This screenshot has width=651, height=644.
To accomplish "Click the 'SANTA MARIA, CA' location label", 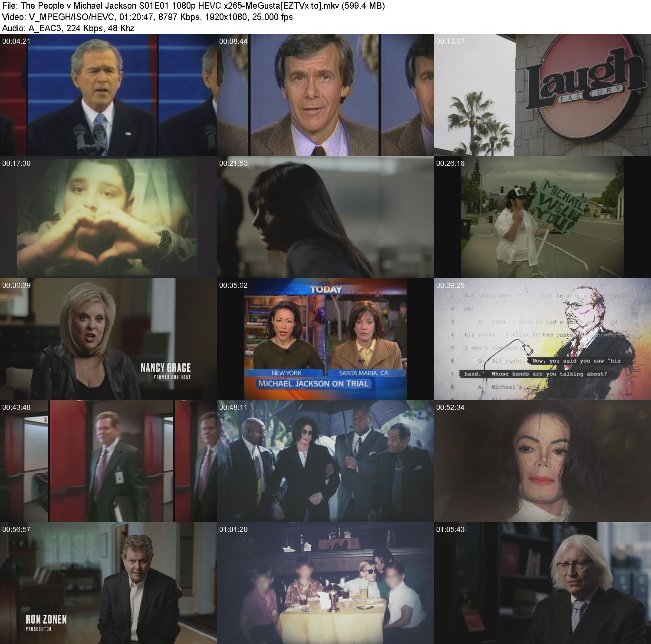I will 364,373.
